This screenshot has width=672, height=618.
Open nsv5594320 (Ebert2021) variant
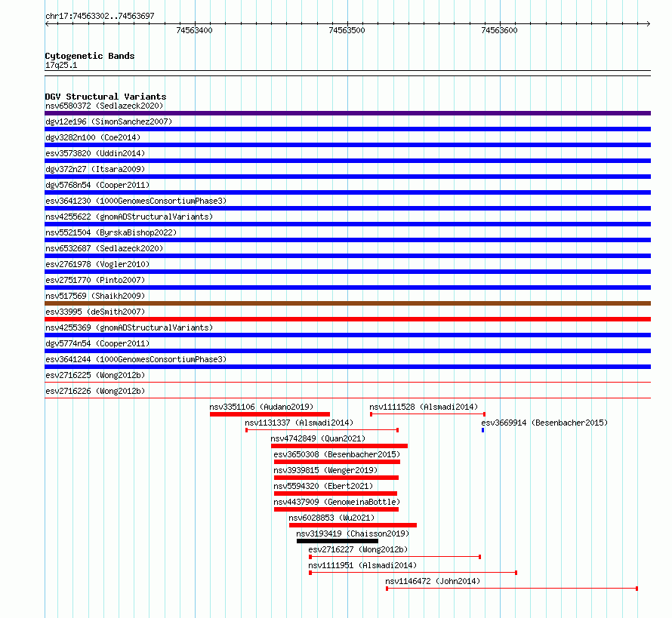(323, 486)
